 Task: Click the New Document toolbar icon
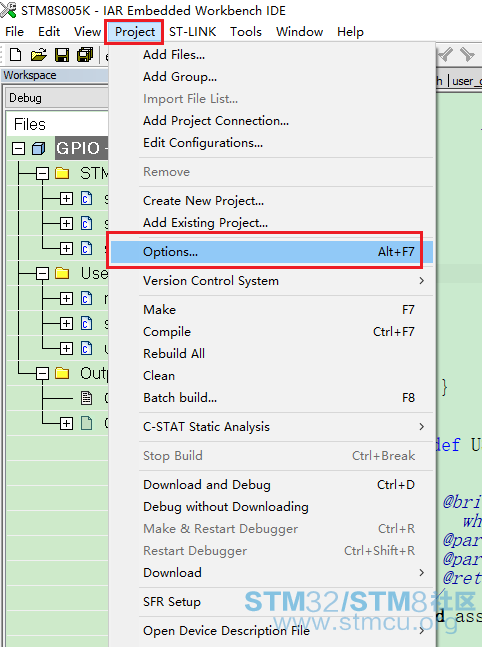(15, 55)
